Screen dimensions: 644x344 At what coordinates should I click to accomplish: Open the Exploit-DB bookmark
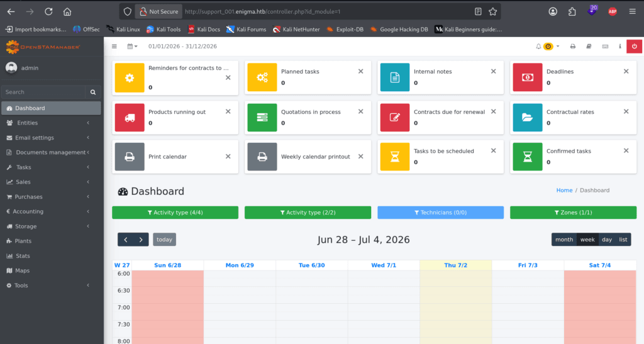pyautogui.click(x=345, y=29)
